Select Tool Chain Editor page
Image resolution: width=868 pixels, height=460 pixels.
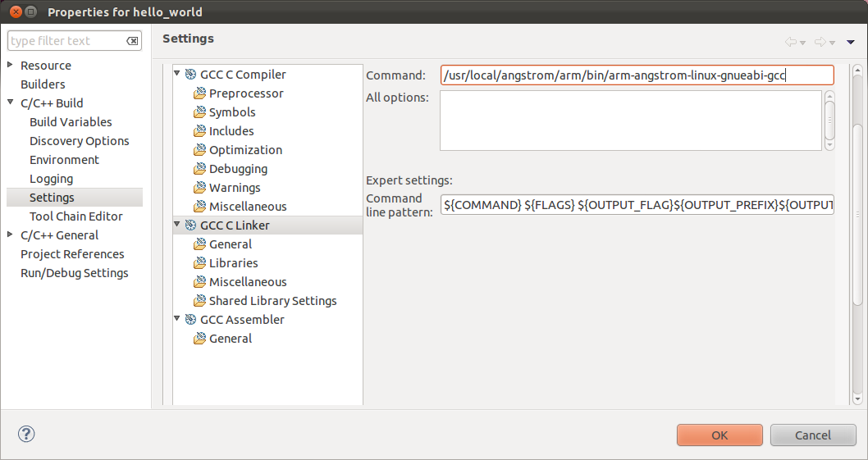pyautogui.click(x=75, y=216)
